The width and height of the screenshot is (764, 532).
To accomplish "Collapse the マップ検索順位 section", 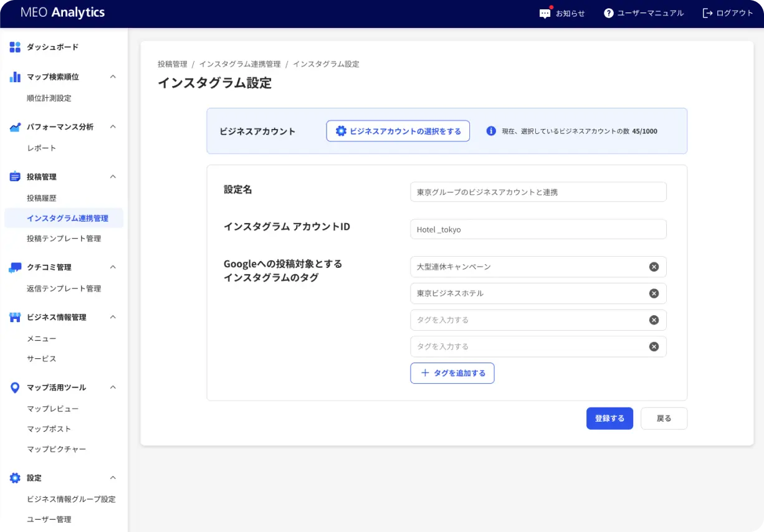I will tap(113, 76).
